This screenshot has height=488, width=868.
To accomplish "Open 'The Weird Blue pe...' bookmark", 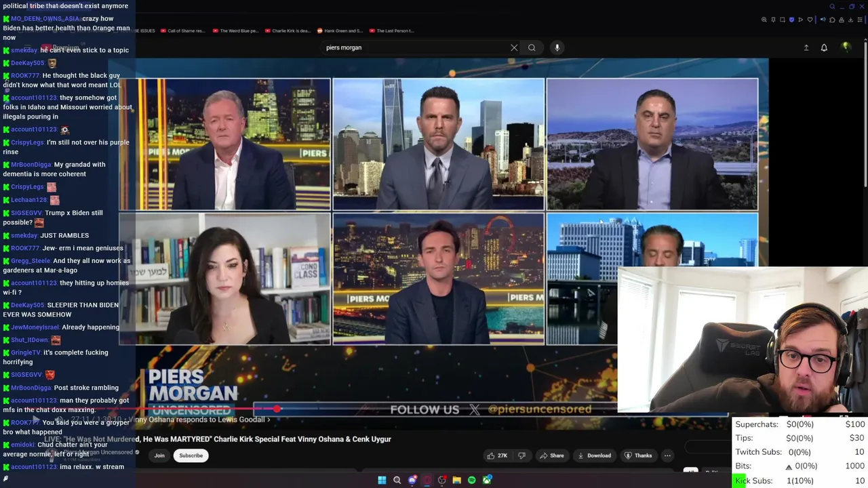I will [x=235, y=30].
